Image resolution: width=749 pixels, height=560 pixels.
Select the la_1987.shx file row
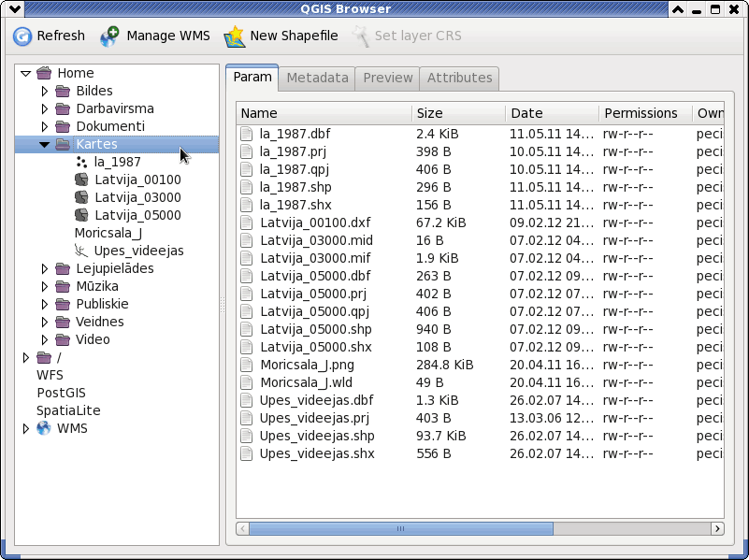tap(480, 205)
